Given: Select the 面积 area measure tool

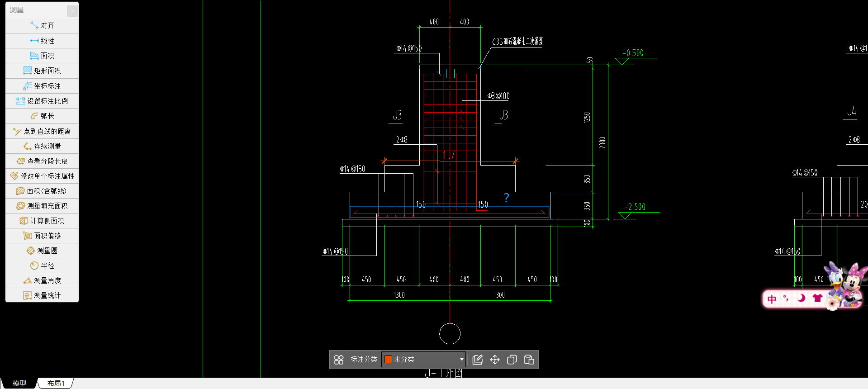Looking at the screenshot, I should (42, 56).
